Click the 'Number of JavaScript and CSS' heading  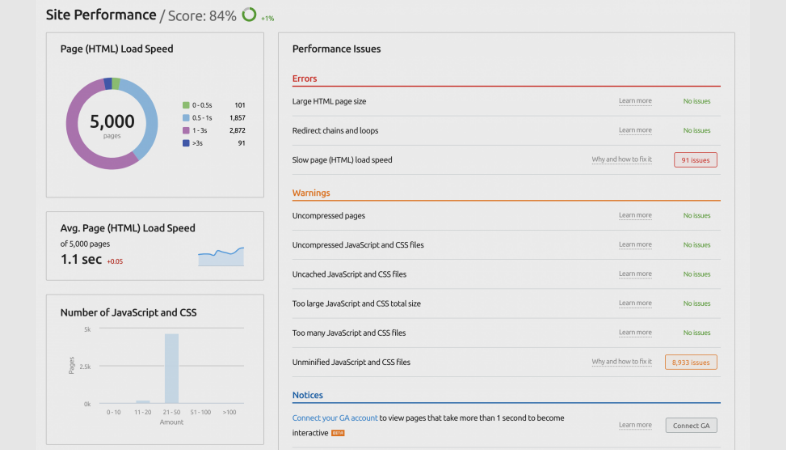128,312
